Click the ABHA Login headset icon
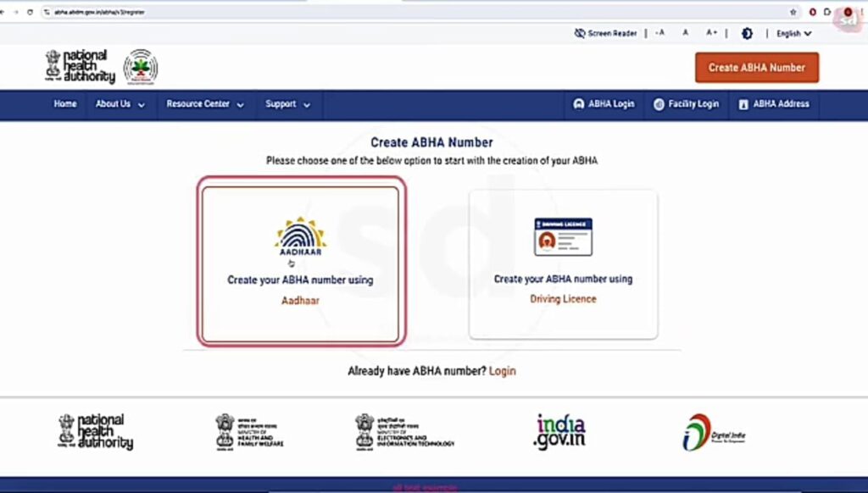This screenshot has height=493, width=868. click(578, 104)
